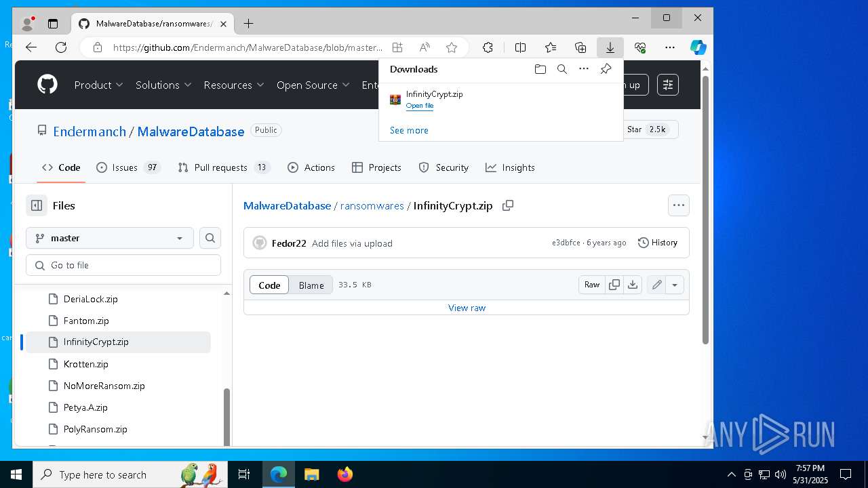Focus the Go to file input

tap(123, 265)
